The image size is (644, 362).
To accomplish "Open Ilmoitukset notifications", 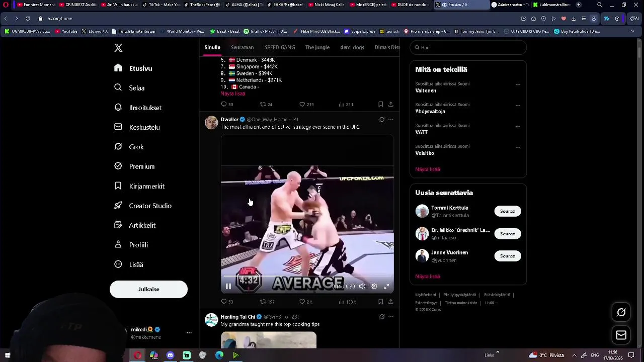I will [x=138, y=108].
